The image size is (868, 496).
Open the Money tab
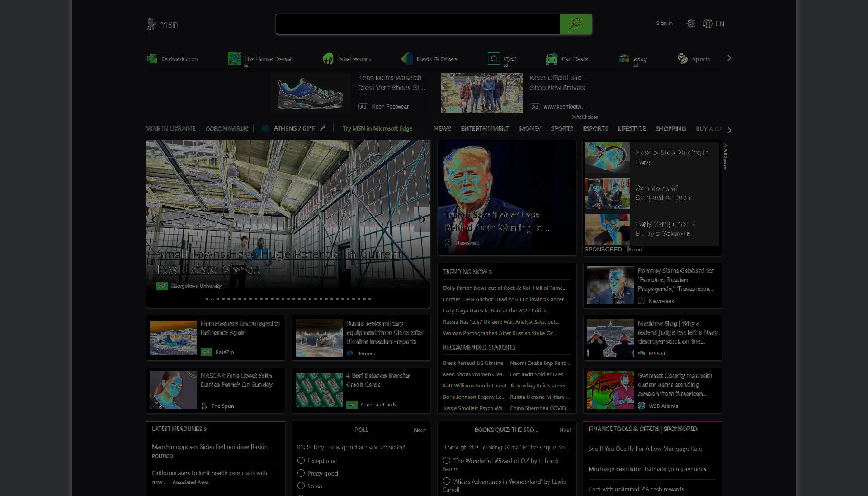530,128
